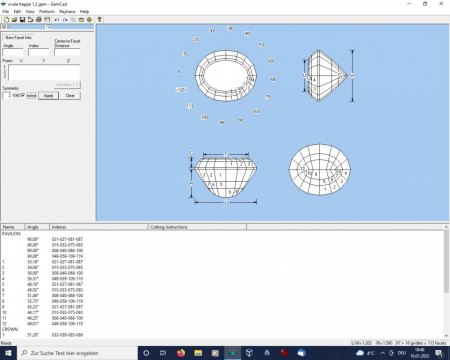450x360 pixels.
Task: Click into the Index input field
Action: tap(38, 52)
